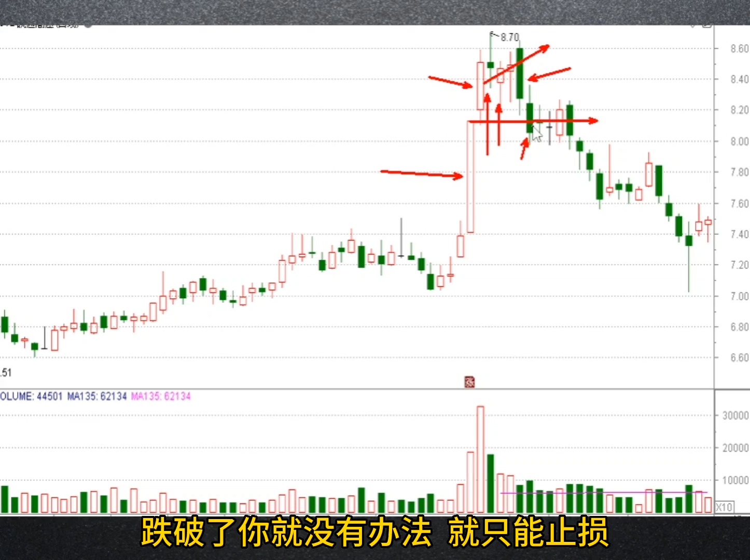
Task: Click the 6.60 price axis label
Action: click(x=740, y=358)
